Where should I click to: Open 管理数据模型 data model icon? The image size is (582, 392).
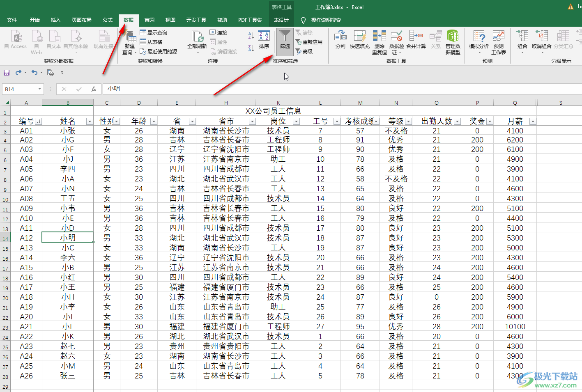pyautogui.click(x=453, y=42)
